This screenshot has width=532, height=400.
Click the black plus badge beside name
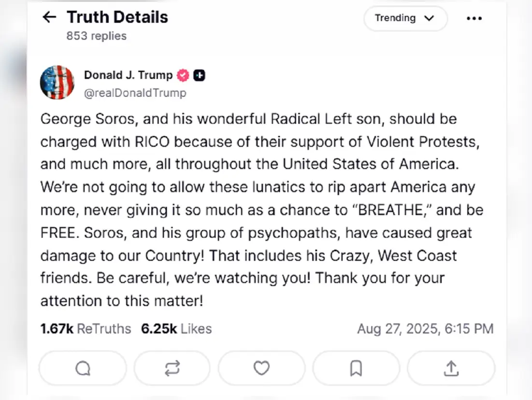click(199, 75)
